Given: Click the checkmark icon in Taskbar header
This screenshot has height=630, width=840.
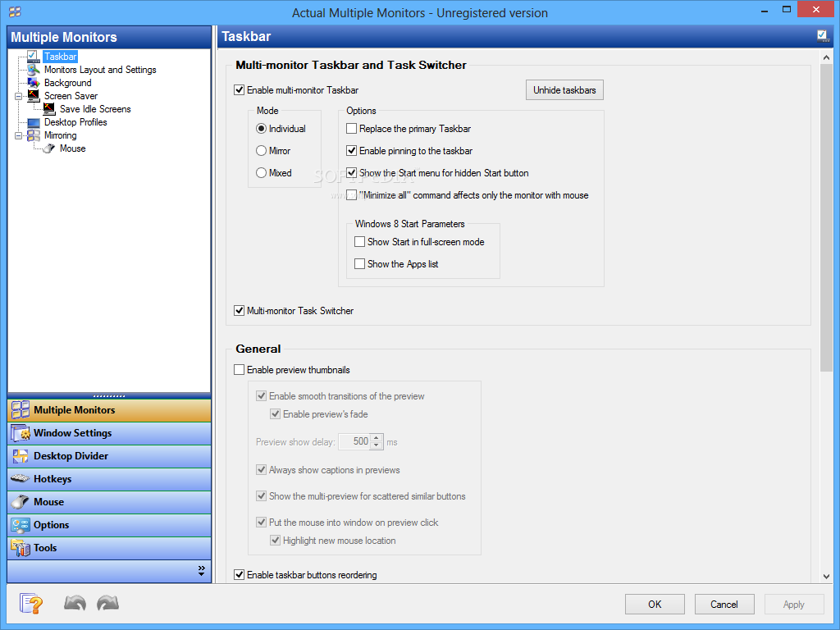Looking at the screenshot, I should point(822,36).
